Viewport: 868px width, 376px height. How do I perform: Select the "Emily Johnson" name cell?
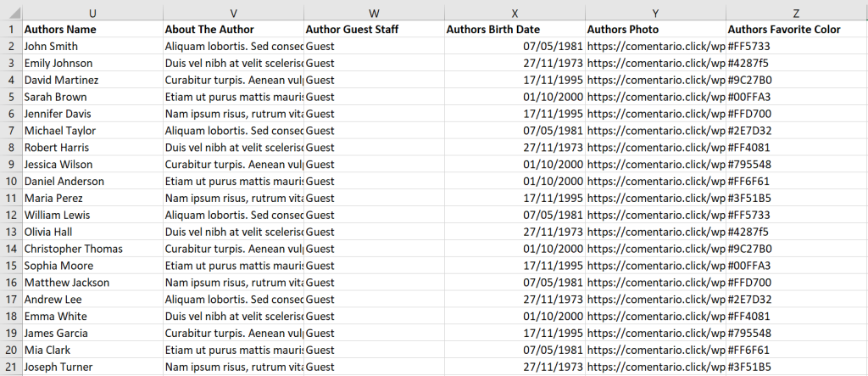click(x=92, y=63)
